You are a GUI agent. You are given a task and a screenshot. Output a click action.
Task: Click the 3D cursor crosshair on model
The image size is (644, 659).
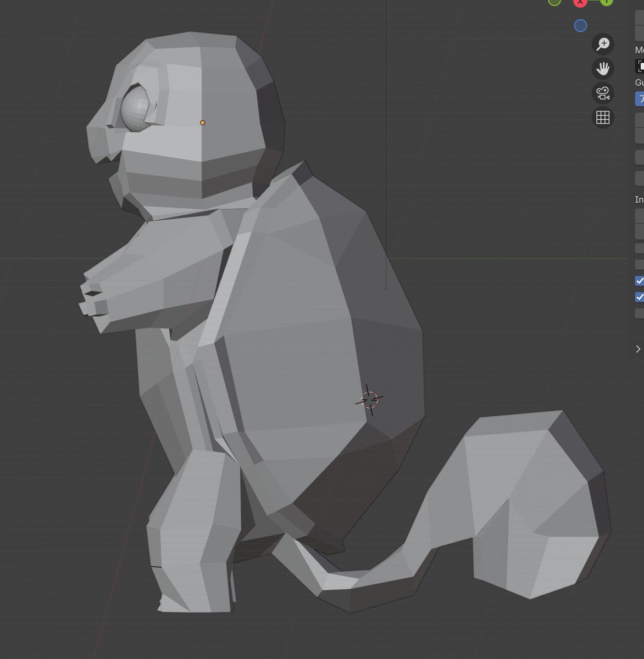tap(370, 400)
